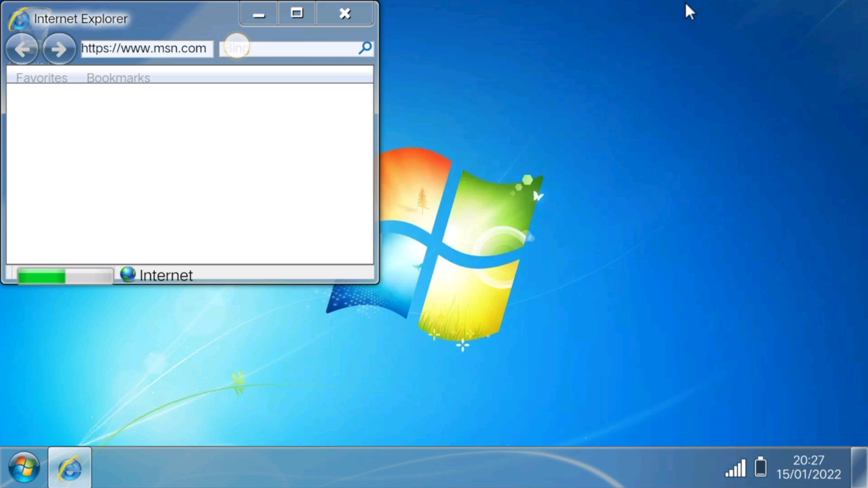Click the clock showing 20:27
This screenshot has width=868, height=488.
click(x=808, y=460)
